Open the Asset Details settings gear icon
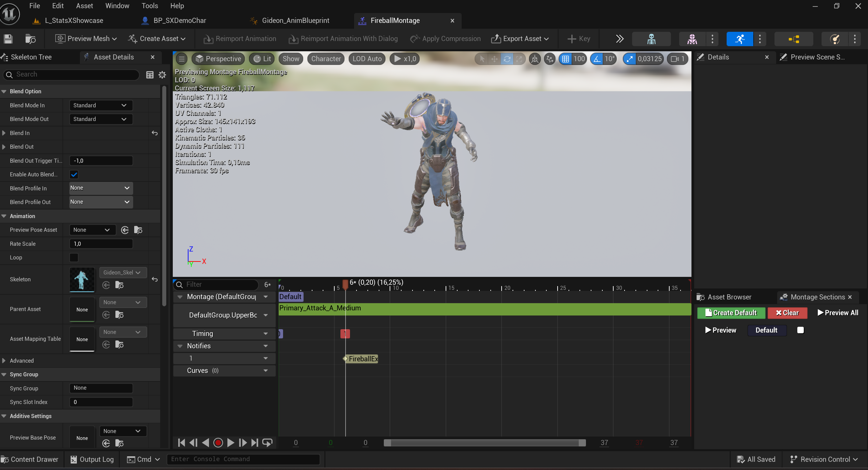This screenshot has height=470, width=868. [x=162, y=75]
